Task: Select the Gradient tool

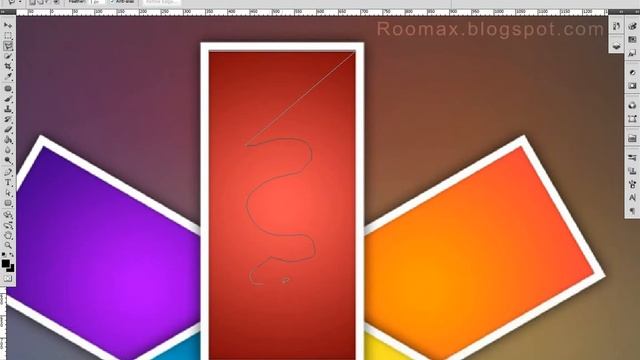Action: point(8,140)
